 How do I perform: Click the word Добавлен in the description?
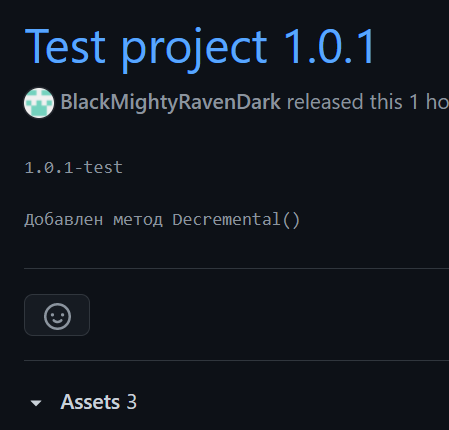tap(64, 220)
